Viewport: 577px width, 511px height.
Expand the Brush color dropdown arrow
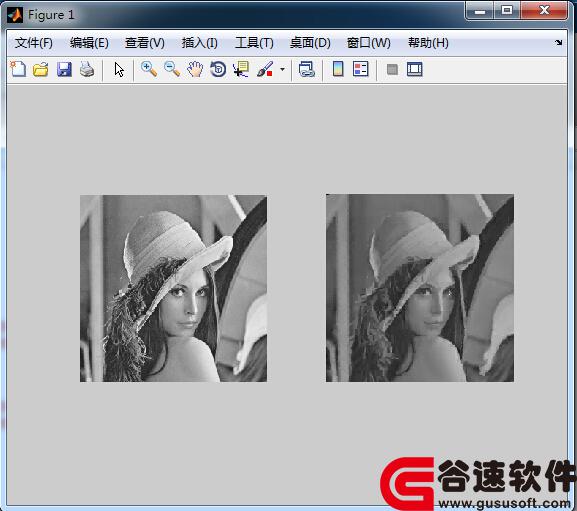pos(282,69)
